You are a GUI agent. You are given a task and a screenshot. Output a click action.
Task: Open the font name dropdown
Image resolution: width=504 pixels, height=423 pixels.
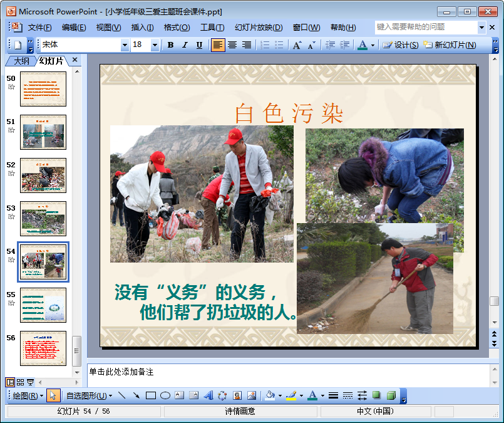coord(125,45)
